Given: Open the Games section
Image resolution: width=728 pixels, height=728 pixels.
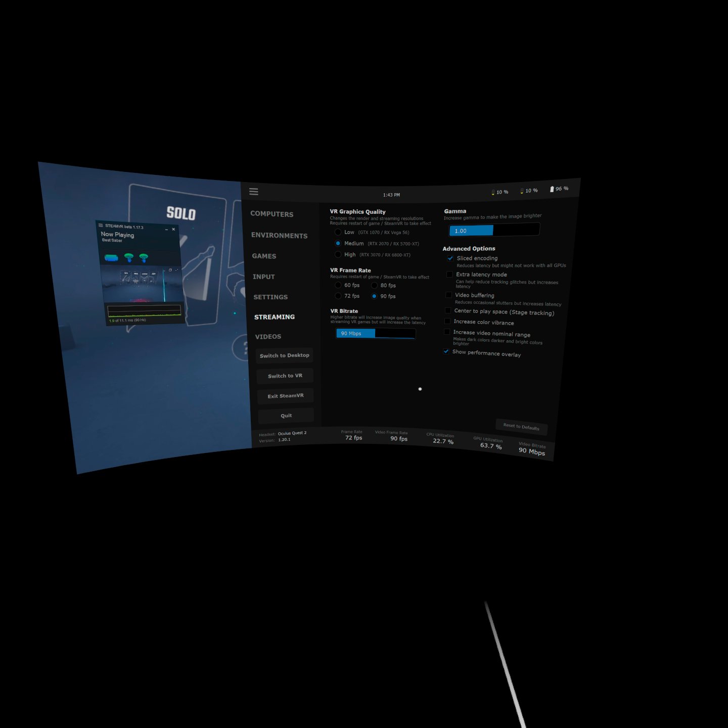Looking at the screenshot, I should click(264, 256).
